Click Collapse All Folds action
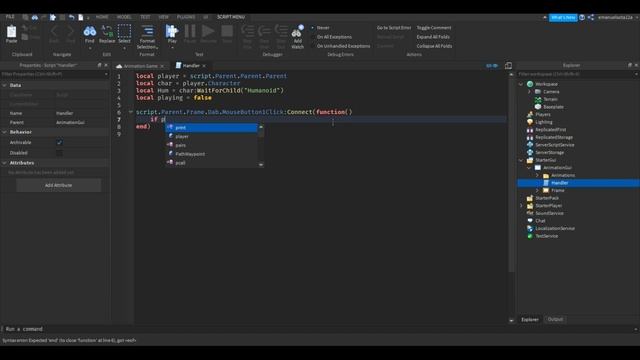This screenshot has width=640, height=360. (x=434, y=46)
